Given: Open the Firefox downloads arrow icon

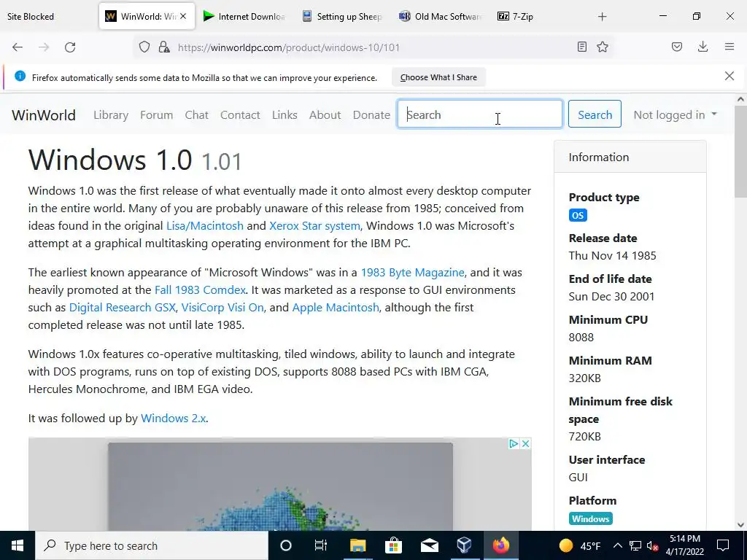Looking at the screenshot, I should point(703,47).
